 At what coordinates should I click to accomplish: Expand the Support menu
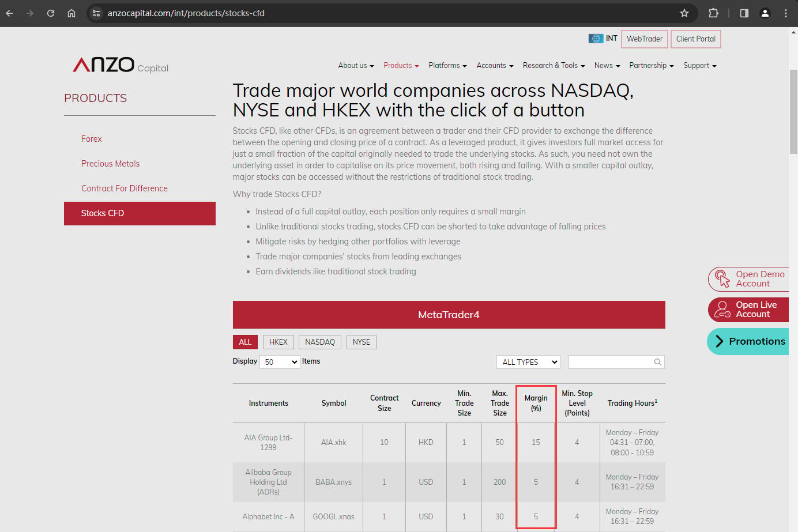[x=699, y=66]
